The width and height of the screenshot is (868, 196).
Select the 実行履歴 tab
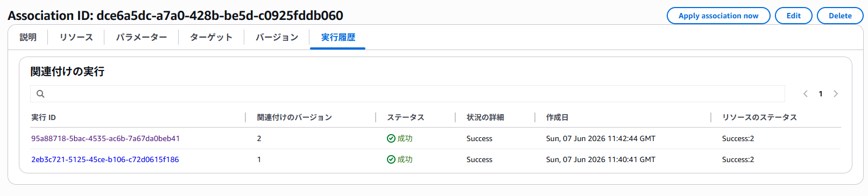pos(338,37)
